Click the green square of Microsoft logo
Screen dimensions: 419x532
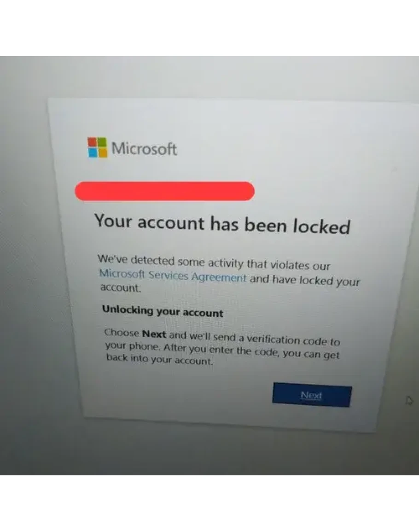[103, 142]
